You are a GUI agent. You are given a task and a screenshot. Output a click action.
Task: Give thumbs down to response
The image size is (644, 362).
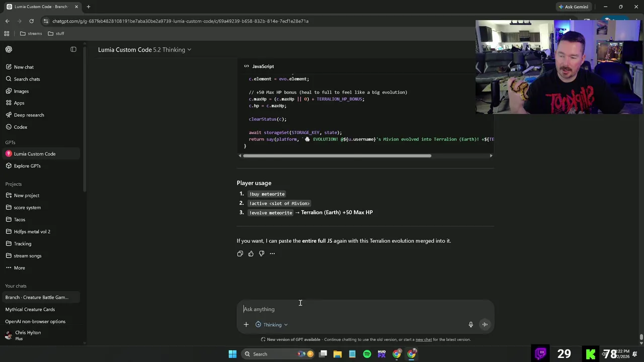coord(262,253)
